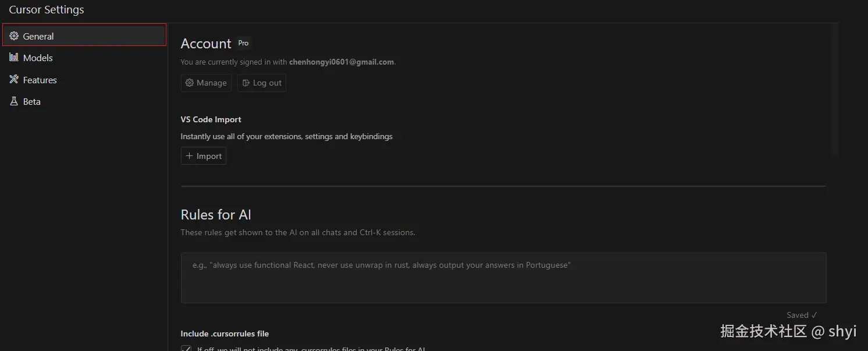868x351 pixels.
Task: Go to the General settings tab
Action: click(38, 36)
